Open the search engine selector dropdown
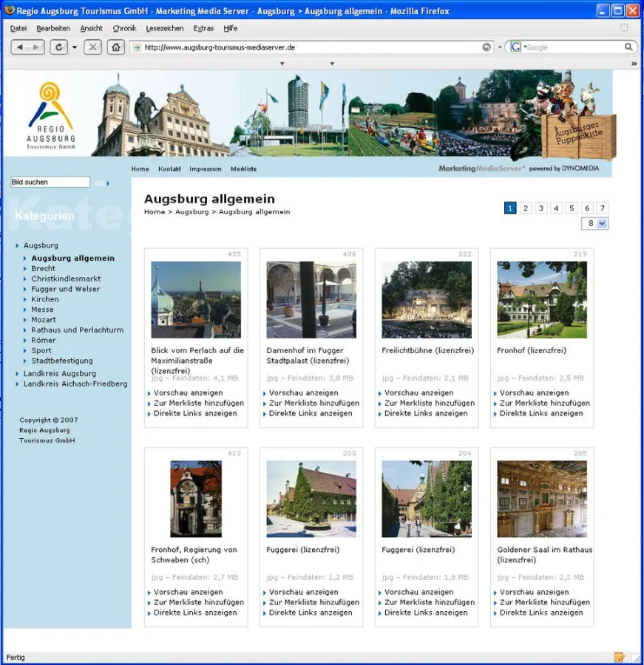This screenshot has width=644, height=665. 522,47
